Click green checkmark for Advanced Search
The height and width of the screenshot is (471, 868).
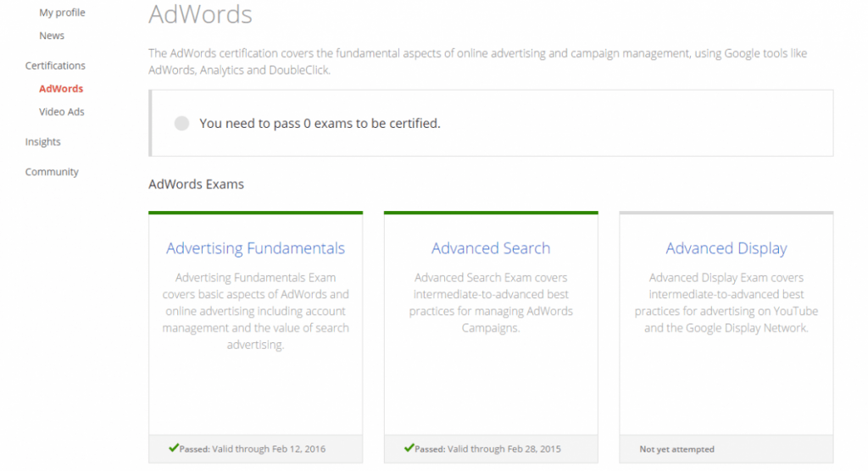[x=409, y=448]
